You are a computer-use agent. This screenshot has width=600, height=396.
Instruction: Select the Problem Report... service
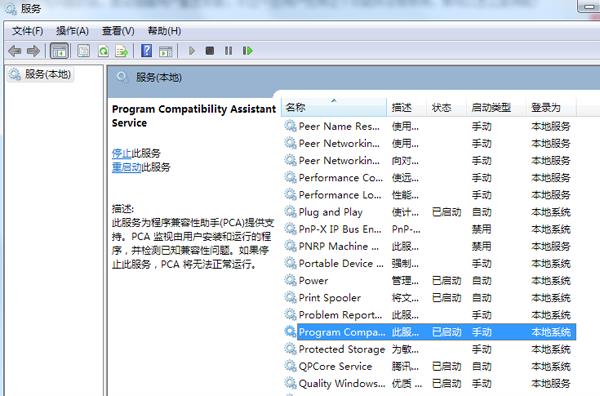pyautogui.click(x=429, y=315)
